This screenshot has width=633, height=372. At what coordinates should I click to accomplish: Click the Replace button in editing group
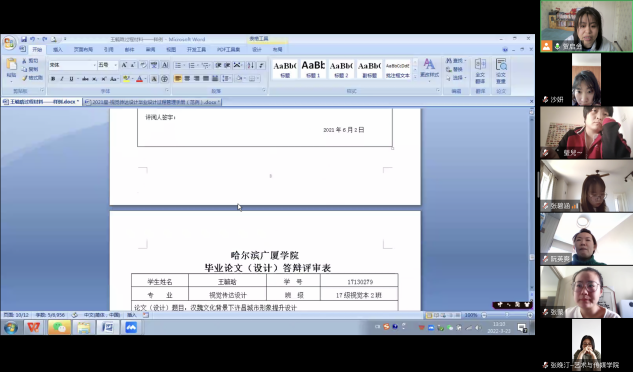point(455,69)
